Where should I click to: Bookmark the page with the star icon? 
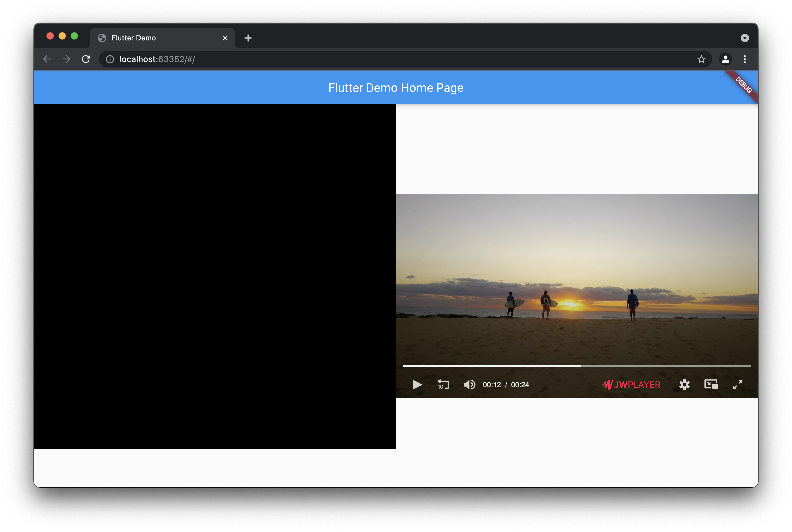[701, 59]
